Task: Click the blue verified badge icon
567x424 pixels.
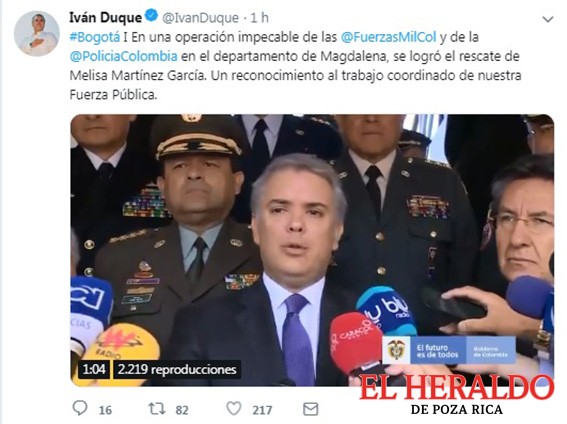Action: point(151,16)
